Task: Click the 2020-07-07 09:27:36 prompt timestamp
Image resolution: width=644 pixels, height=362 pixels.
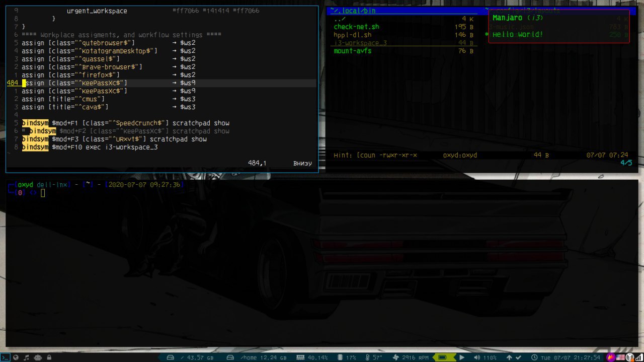Action: 144,185
